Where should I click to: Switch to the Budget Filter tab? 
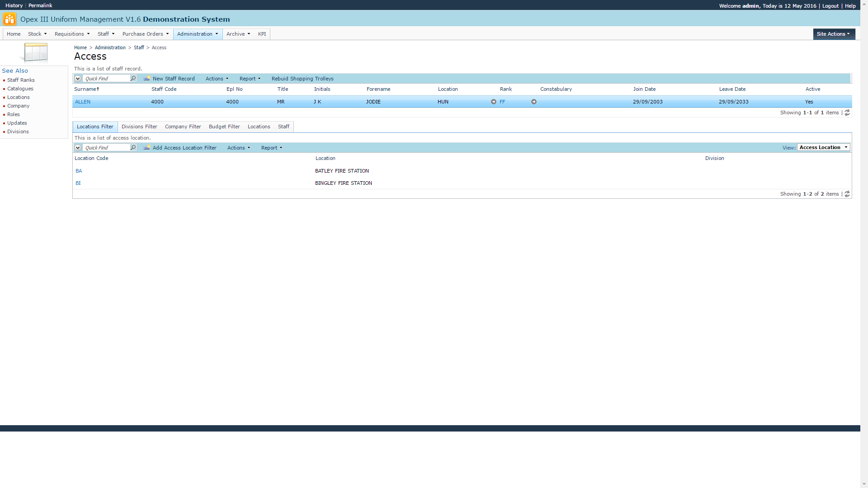point(224,127)
